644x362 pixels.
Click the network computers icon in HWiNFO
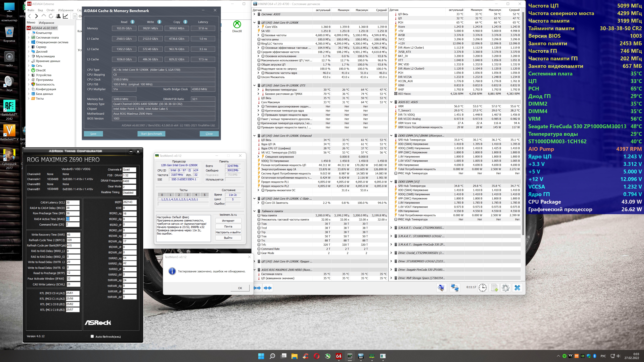pos(454,288)
